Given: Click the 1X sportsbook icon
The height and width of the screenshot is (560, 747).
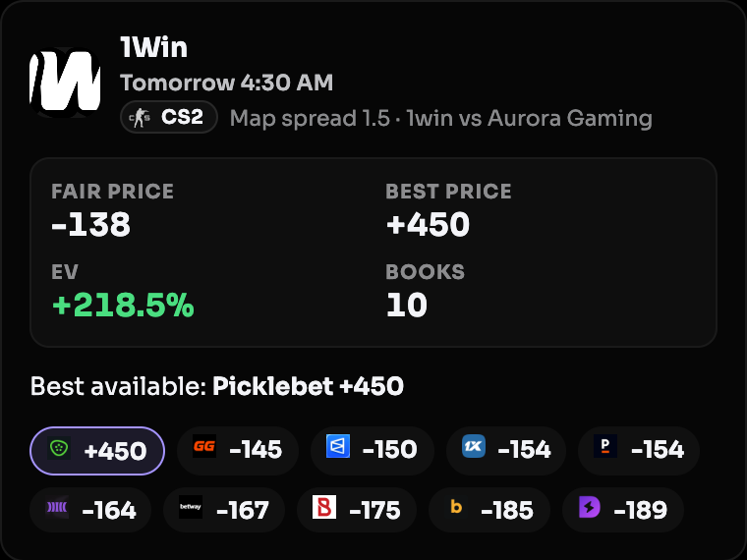Looking at the screenshot, I should point(474,446).
